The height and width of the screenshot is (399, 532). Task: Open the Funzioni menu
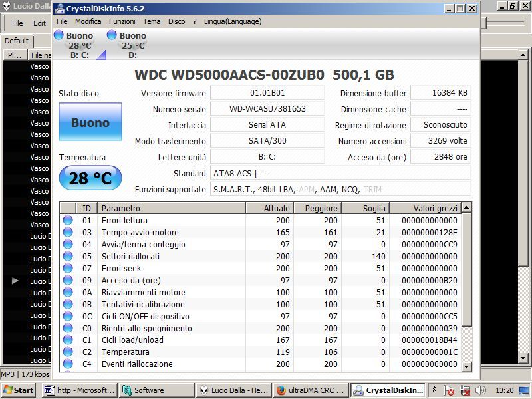122,21
